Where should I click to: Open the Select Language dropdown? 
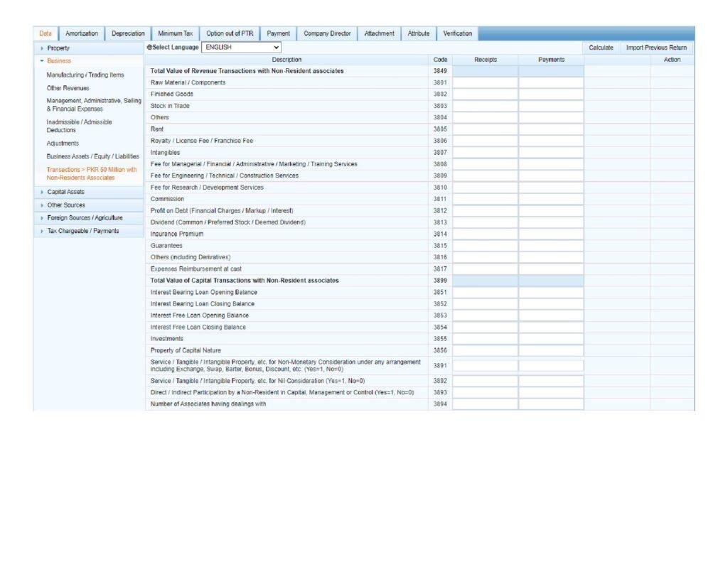coord(242,48)
